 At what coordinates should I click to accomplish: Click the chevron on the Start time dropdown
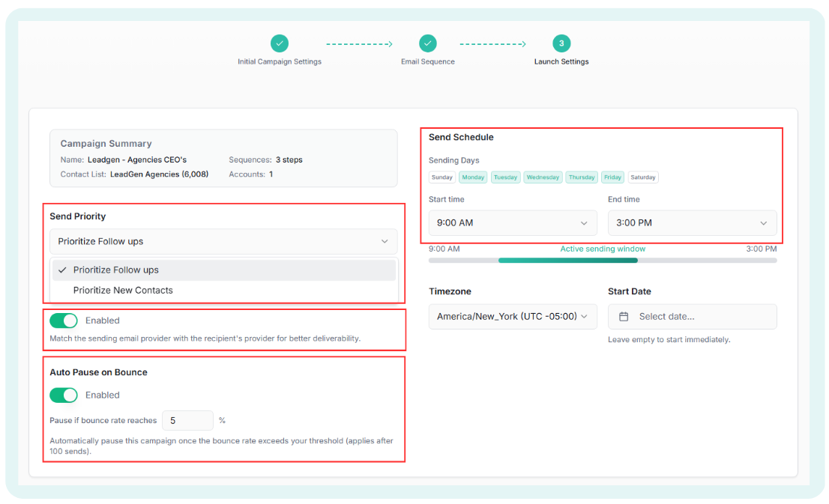click(584, 223)
